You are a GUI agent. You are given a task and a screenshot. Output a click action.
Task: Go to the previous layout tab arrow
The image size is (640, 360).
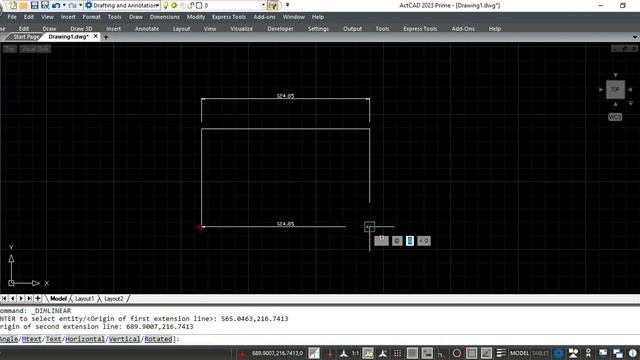click(x=13, y=299)
